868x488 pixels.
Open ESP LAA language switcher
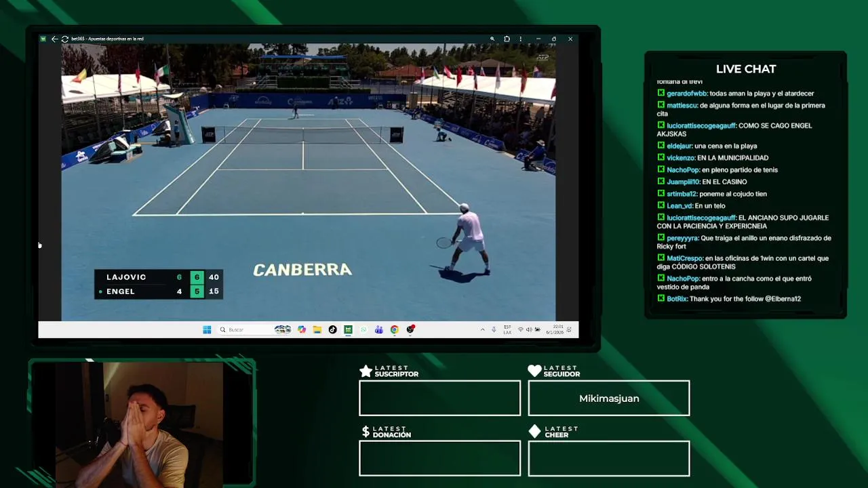pos(507,329)
